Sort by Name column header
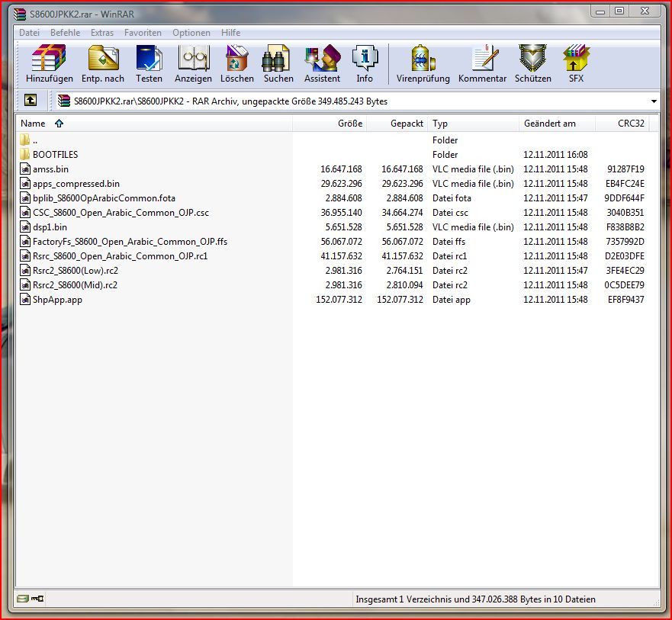 (x=154, y=124)
